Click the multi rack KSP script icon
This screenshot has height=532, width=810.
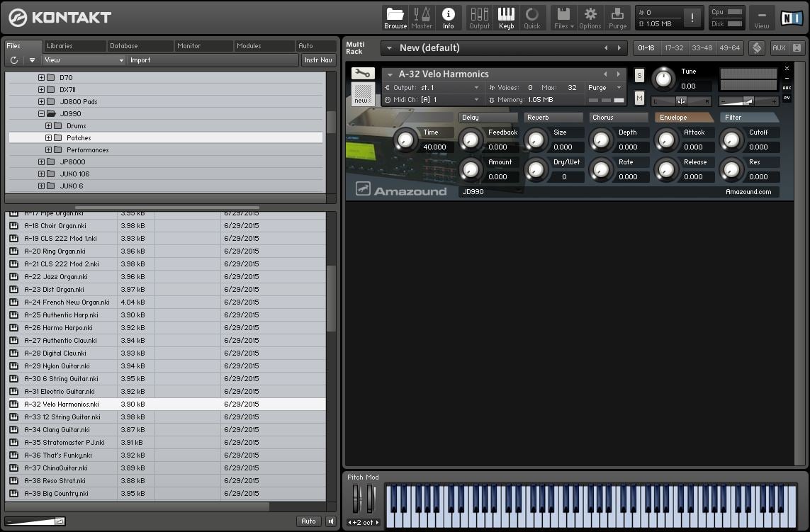pyautogui.click(x=757, y=48)
